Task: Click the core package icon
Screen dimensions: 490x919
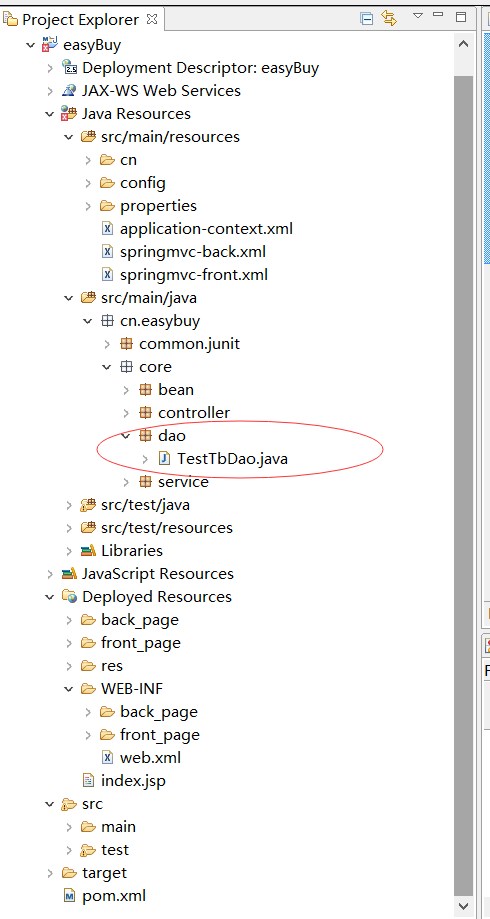Action: [126, 367]
